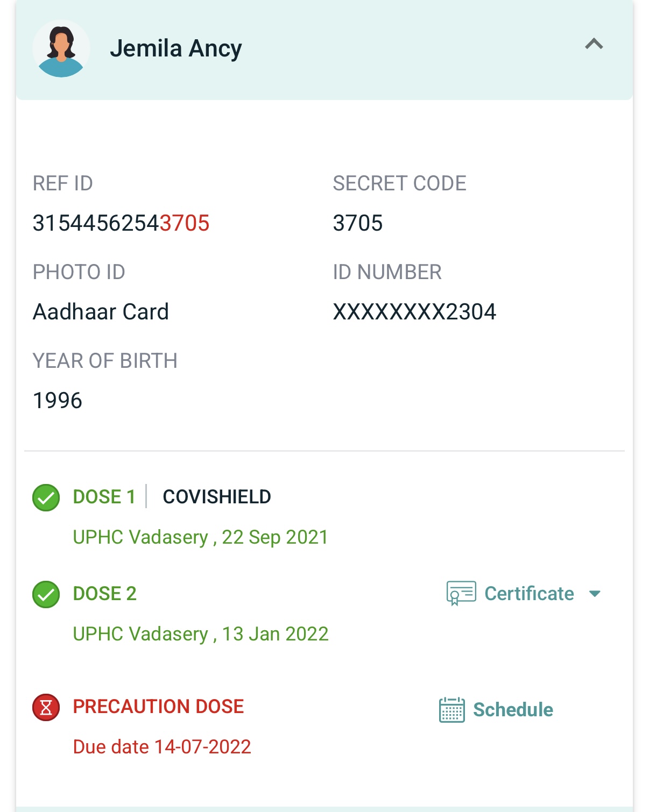The image size is (649, 812).
Task: Click the Dose 1 green checkmark icon
Action: click(46, 497)
